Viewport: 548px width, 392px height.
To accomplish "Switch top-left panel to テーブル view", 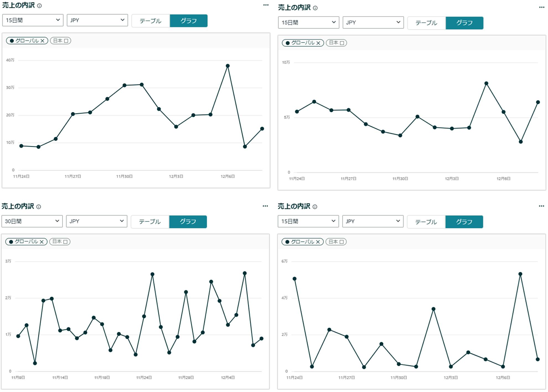I will (151, 21).
